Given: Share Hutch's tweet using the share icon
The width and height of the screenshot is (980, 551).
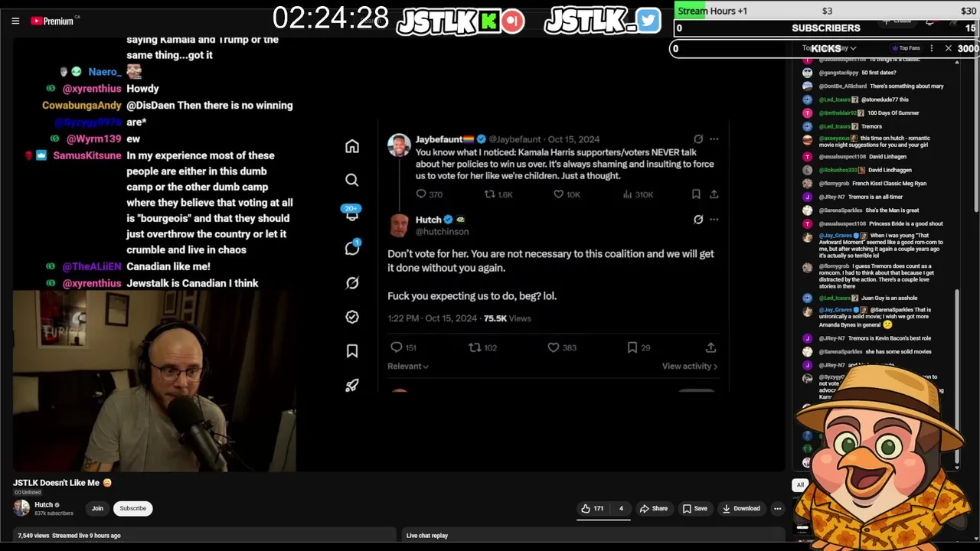Looking at the screenshot, I should click(710, 347).
